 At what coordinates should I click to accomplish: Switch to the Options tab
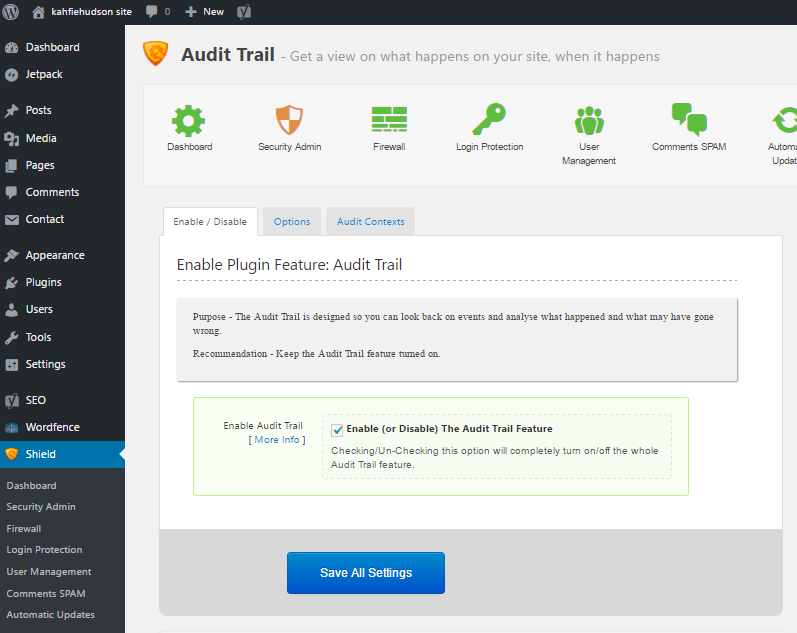(x=292, y=222)
